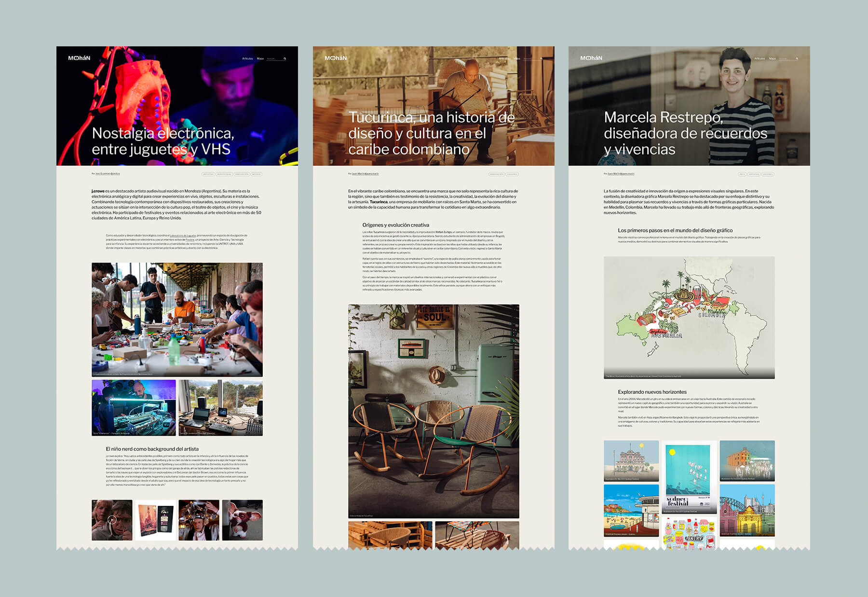The image size is (868, 597).
Task: Click the Mohán logo on the Tucurinca page
Action: point(336,58)
